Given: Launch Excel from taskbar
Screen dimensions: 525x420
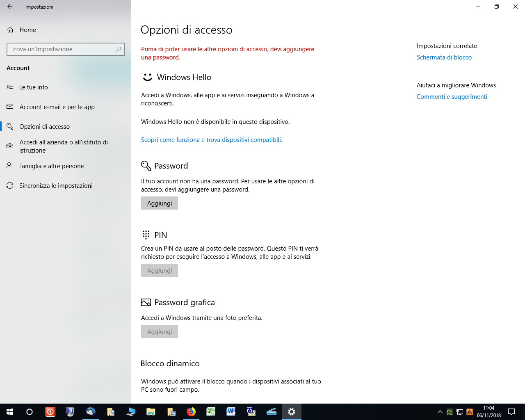Looking at the screenshot, I should click(x=211, y=412).
